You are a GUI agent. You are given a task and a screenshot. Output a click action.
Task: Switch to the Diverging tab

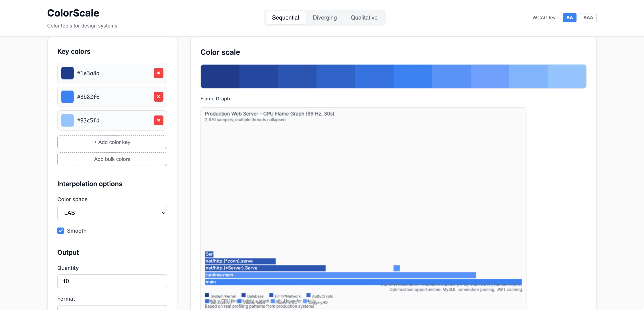point(324,18)
